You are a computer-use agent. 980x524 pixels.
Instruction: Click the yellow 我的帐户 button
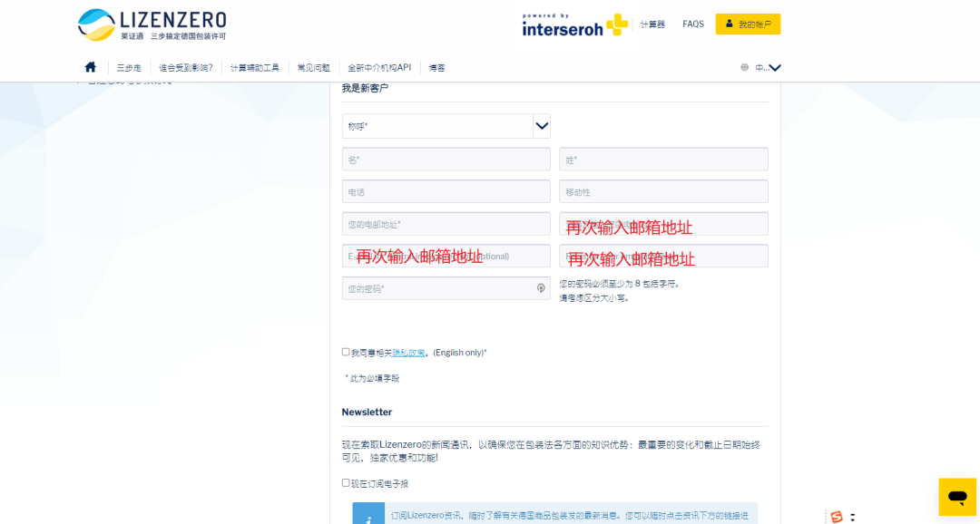coord(749,24)
